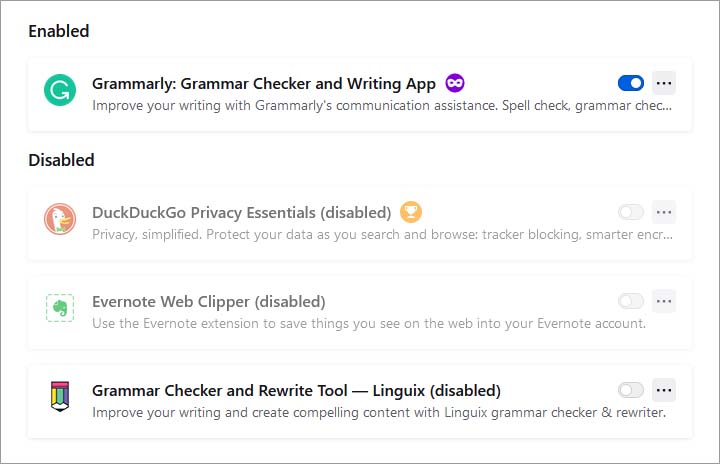Open Grammarly: Grammar Checker and Writing App title
The width and height of the screenshot is (720, 464).
pyautogui.click(x=264, y=84)
